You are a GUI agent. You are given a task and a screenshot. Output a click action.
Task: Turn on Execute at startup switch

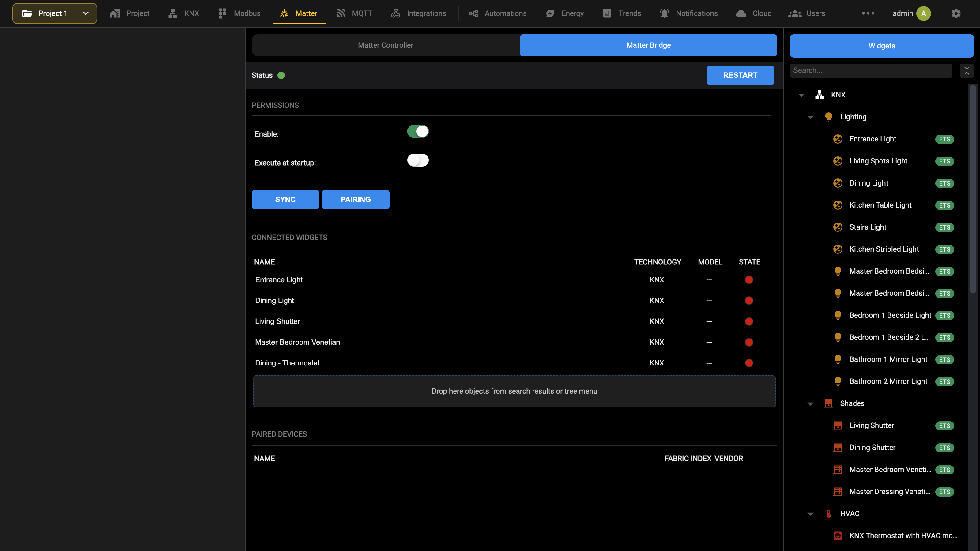pyautogui.click(x=418, y=160)
